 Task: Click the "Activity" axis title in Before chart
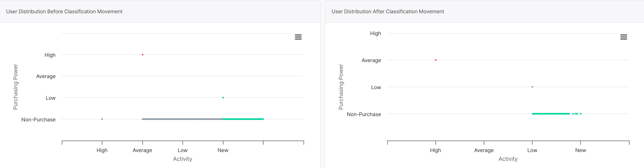182,159
